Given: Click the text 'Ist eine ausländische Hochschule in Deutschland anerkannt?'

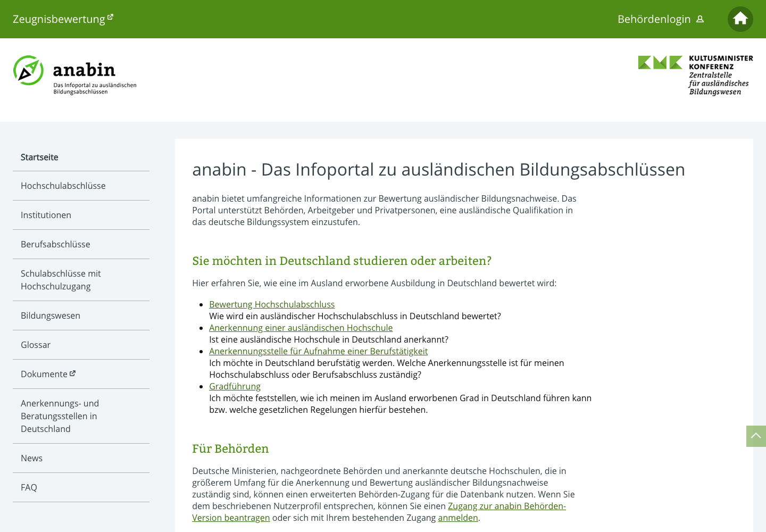Looking at the screenshot, I should tap(329, 339).
